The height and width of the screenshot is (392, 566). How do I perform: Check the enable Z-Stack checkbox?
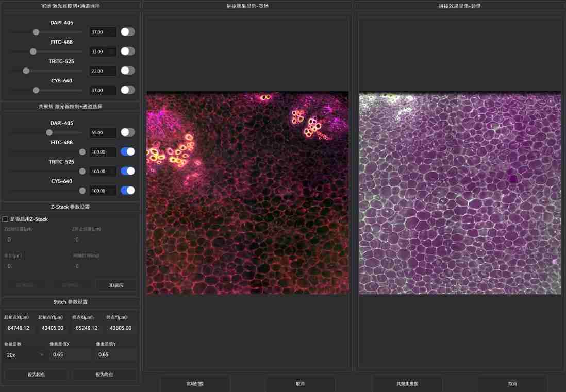[x=6, y=219]
